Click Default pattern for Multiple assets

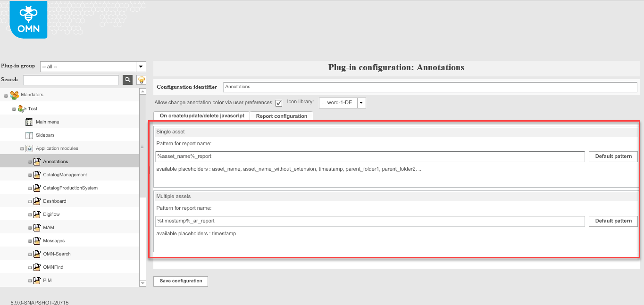coord(613,221)
